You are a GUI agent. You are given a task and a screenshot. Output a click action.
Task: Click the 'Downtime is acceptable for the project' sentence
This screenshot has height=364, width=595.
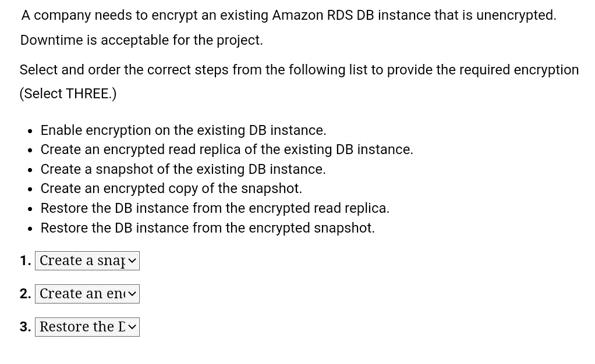[x=141, y=41]
